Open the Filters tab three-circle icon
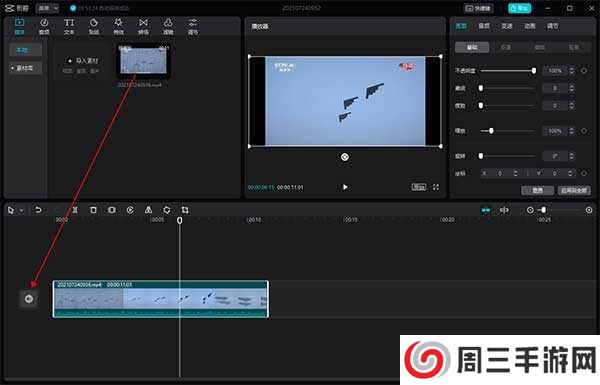This screenshot has height=385, width=600. pyautogui.click(x=168, y=26)
